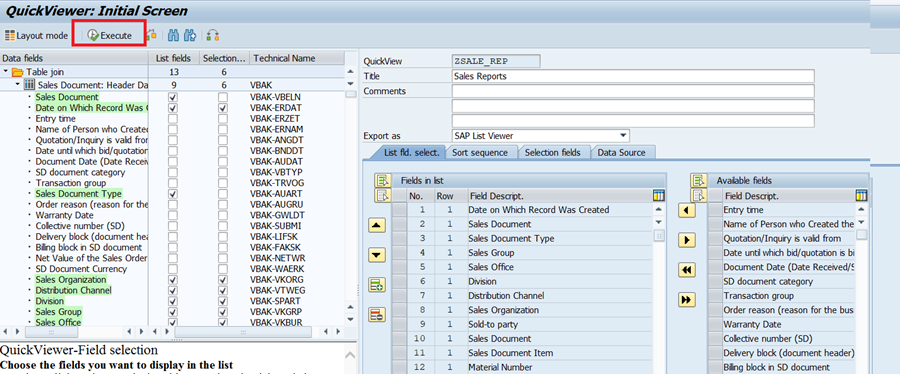Enable list field checkbox for Entry time
The image size is (900, 374).
coord(172,119)
